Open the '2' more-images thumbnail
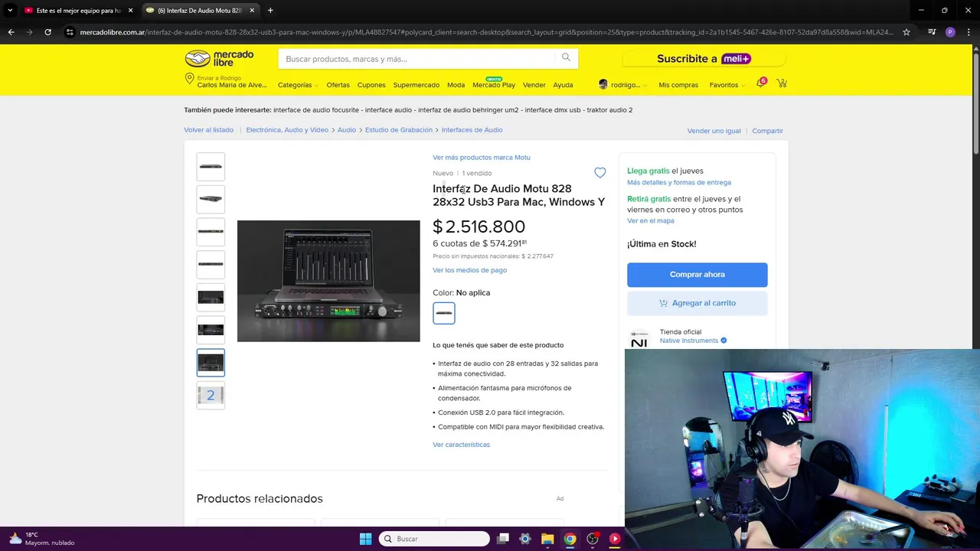The height and width of the screenshot is (551, 980). pos(211,396)
